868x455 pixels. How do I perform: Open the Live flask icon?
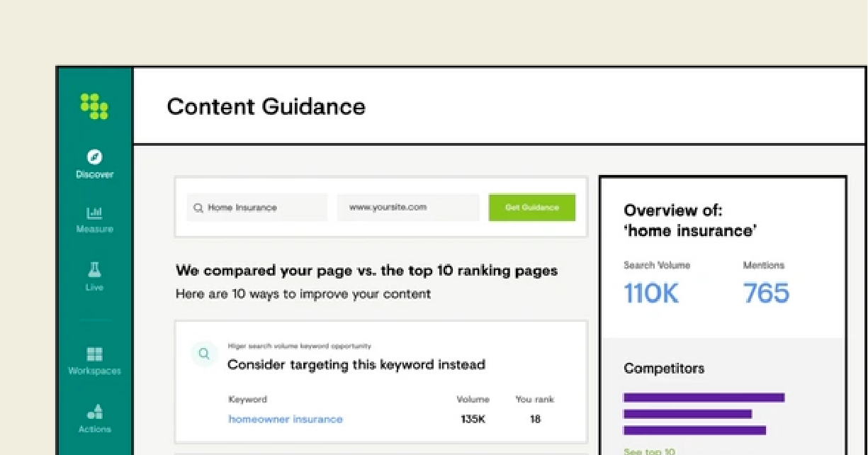(x=94, y=269)
